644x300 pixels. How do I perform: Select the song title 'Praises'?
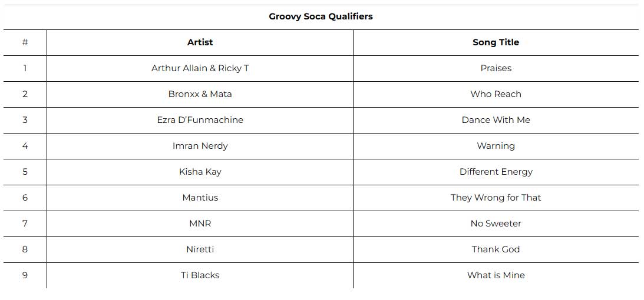point(496,68)
